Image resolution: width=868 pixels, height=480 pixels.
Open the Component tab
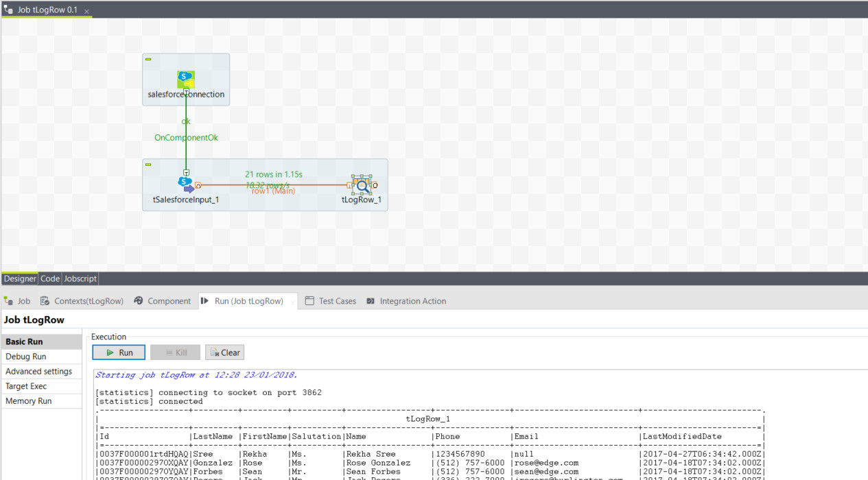click(x=163, y=301)
